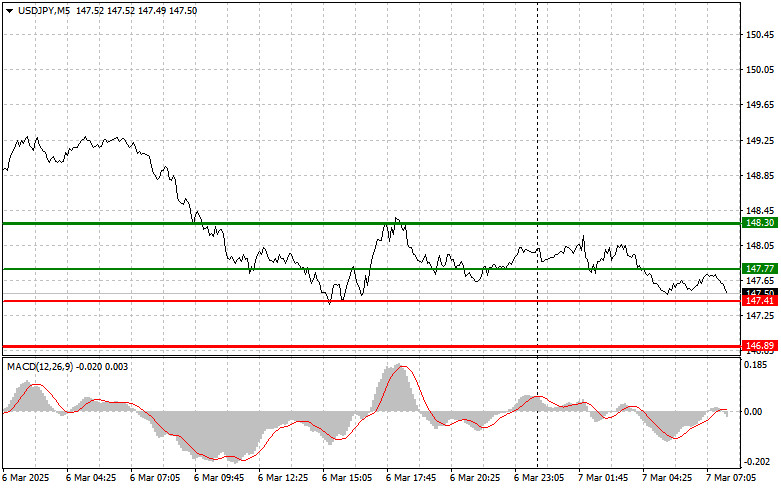The height and width of the screenshot is (489, 781).
Task: Click the 146.89 red price level label
Action: [760, 346]
